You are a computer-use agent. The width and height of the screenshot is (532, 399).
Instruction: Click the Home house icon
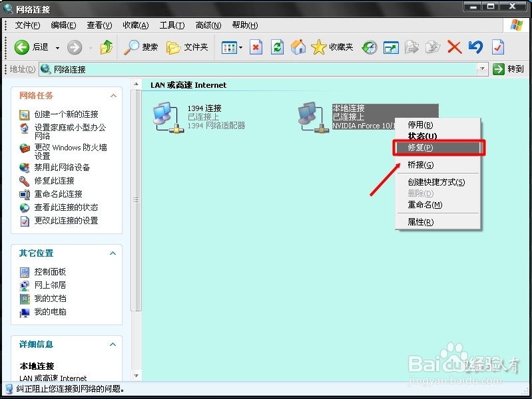(x=298, y=47)
